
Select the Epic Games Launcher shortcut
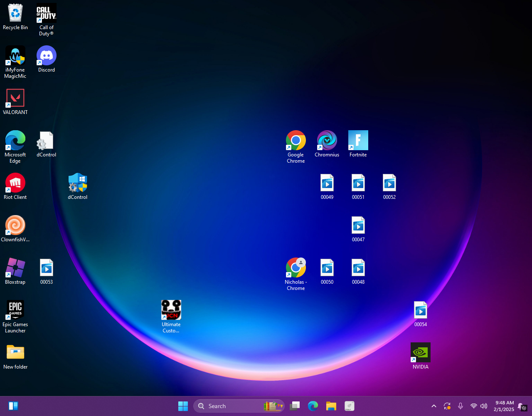coord(15,317)
